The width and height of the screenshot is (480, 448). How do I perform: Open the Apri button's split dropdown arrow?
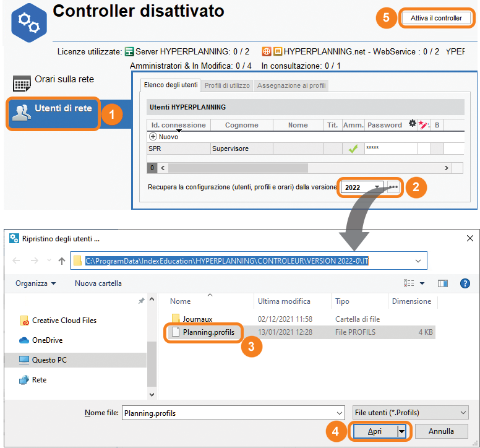pyautogui.click(x=401, y=431)
